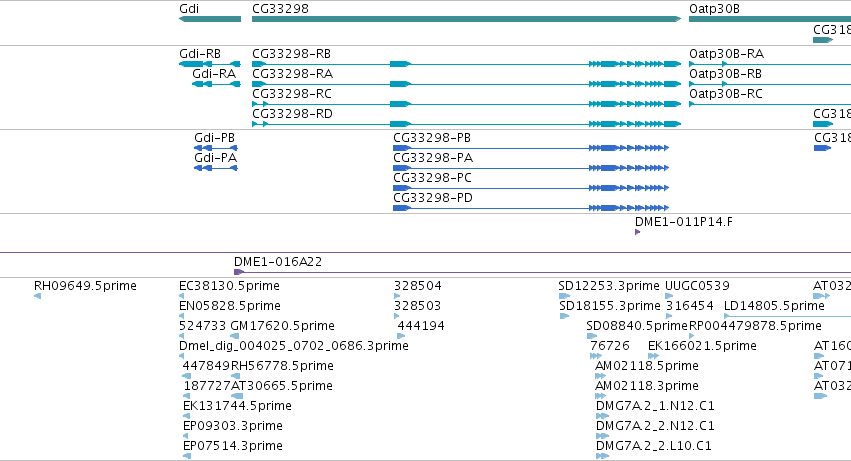Select the UUGC0539 label
The width and height of the screenshot is (851, 461).
pyautogui.click(x=697, y=286)
